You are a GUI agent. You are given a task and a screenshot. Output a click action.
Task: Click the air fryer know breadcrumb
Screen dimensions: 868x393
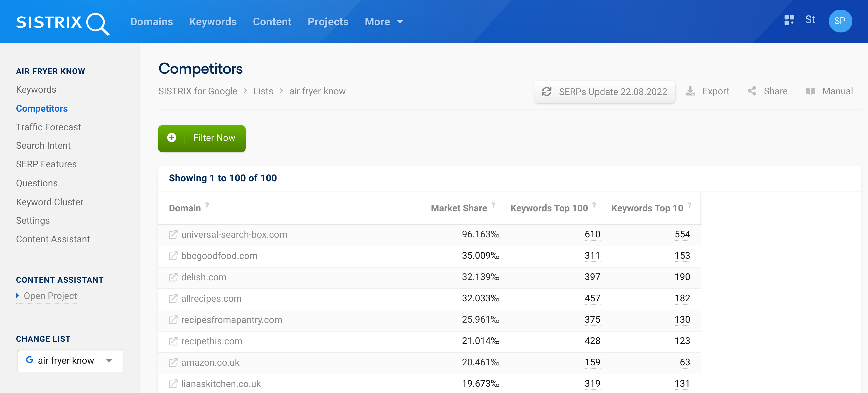click(317, 91)
